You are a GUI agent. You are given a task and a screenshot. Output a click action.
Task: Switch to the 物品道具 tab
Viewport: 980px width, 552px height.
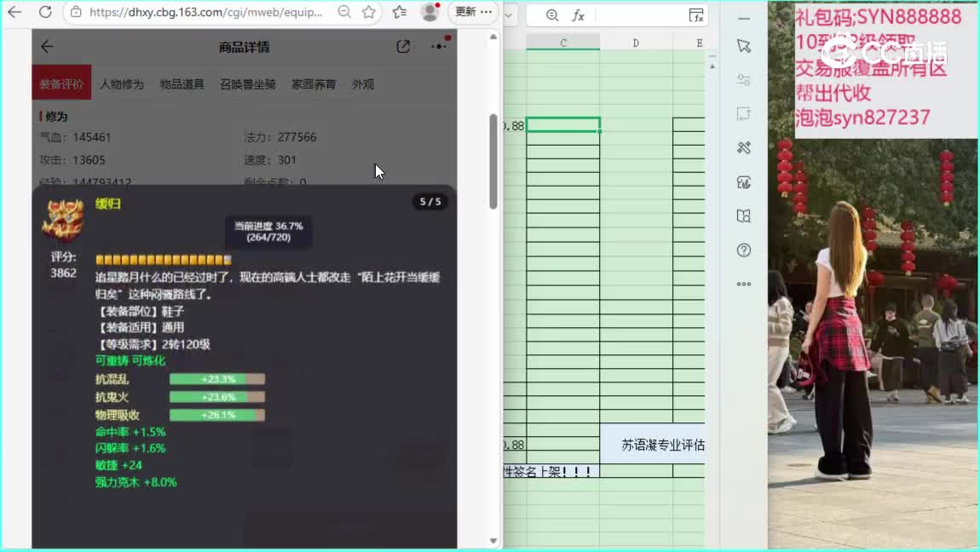[182, 84]
